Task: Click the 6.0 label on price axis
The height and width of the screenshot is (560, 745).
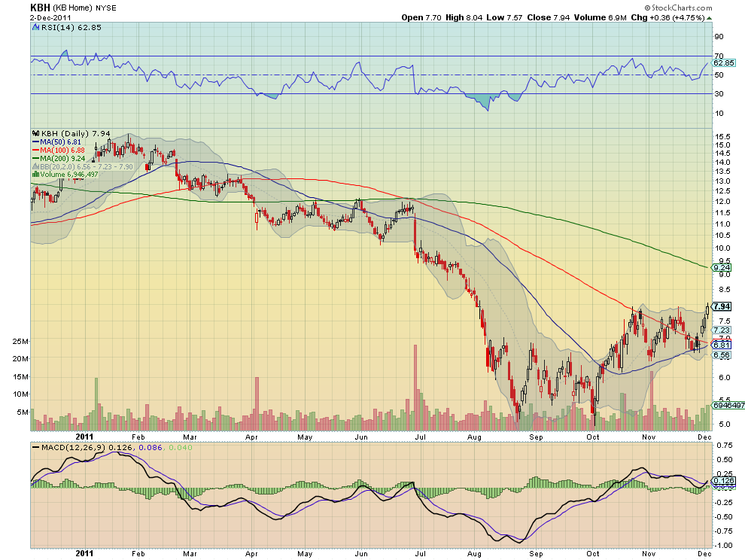Action: coord(725,377)
